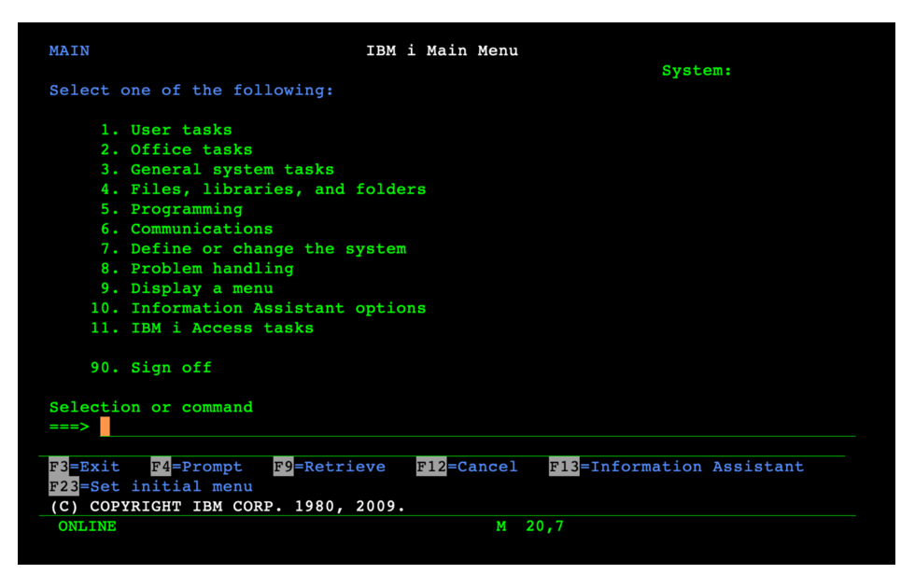Open IBM i Access tasks
Viewport: 915px width, 588px height.
[221, 328]
